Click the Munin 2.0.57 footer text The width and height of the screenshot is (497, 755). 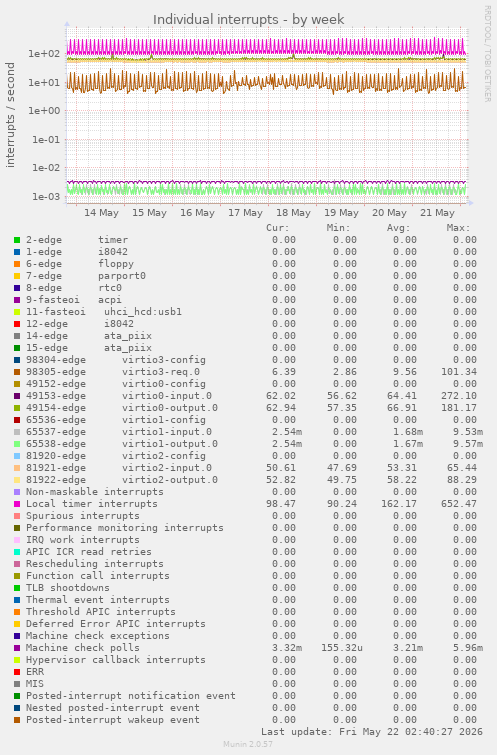248,744
